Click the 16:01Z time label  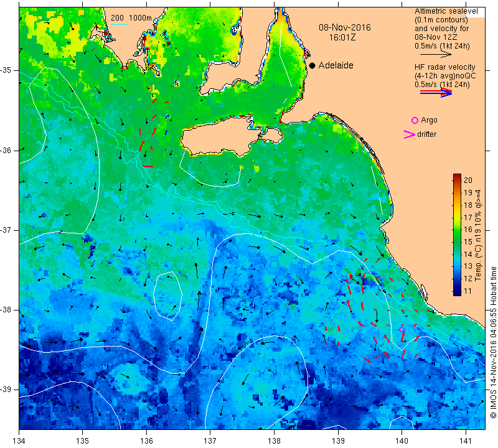[342, 37]
